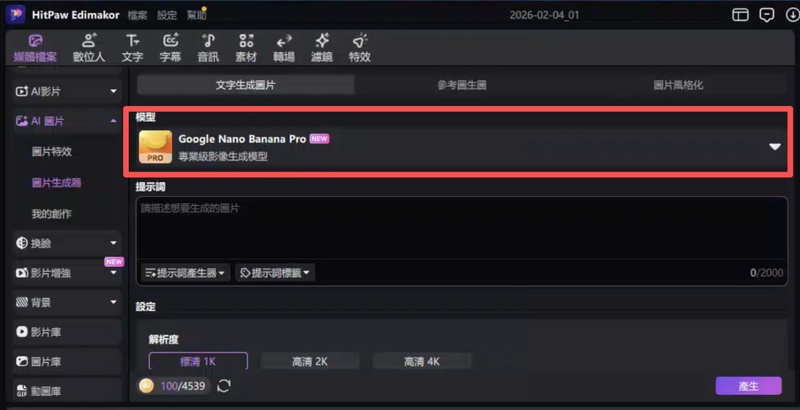
Task: Select 高清 4K resolution
Action: pos(422,362)
